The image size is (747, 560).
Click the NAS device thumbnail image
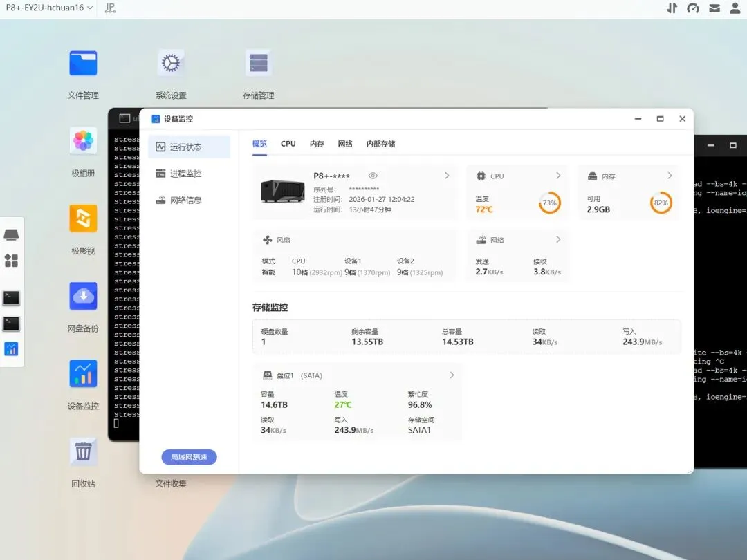[x=283, y=191]
